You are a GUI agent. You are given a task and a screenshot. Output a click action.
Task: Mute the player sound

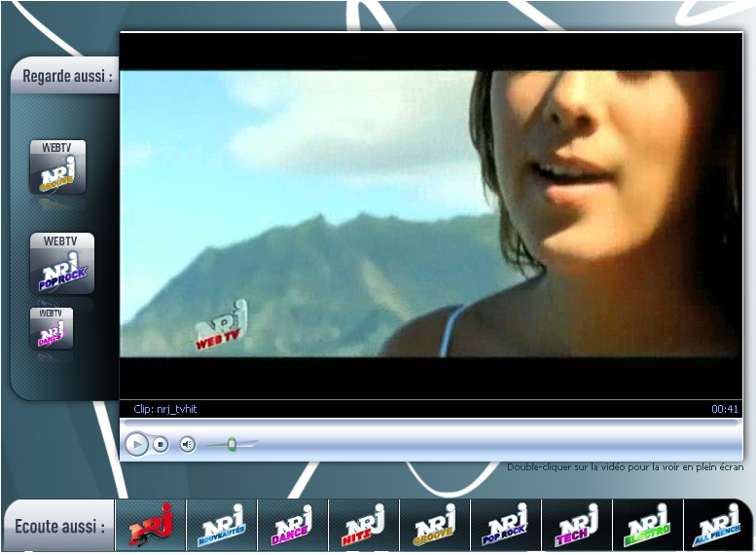[188, 444]
